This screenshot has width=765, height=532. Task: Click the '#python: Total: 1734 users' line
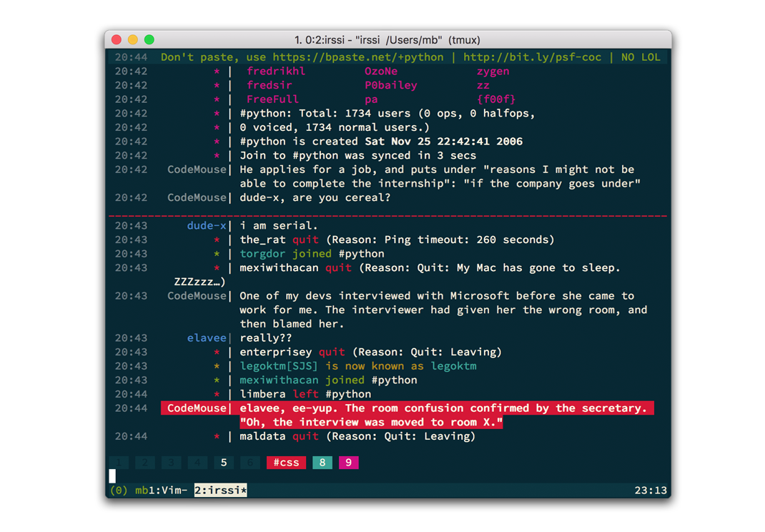[x=388, y=114]
